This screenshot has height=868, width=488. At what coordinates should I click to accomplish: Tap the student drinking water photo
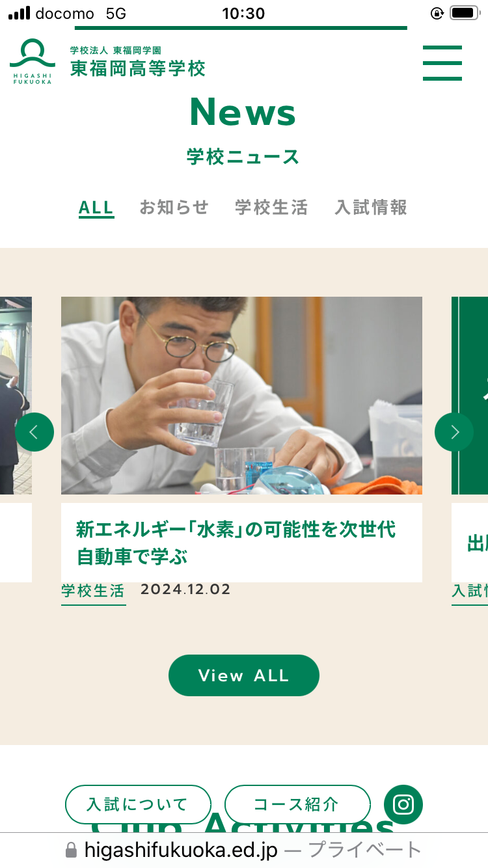[x=241, y=396]
